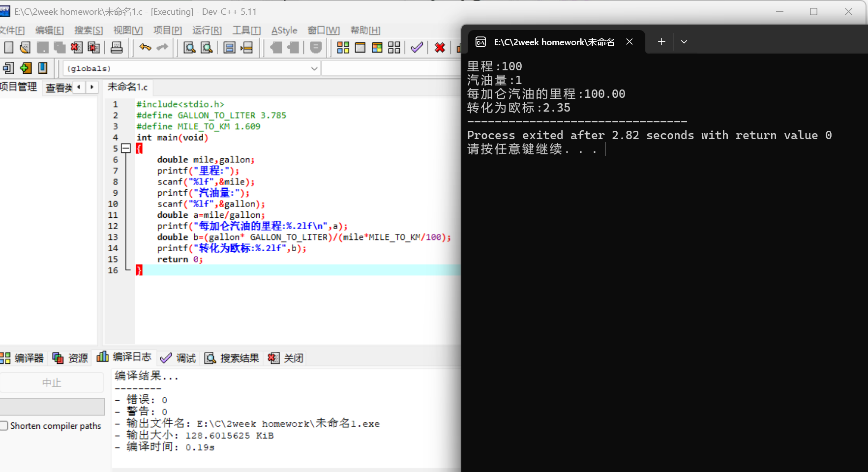Click the empty combo box right of (globals)
Viewport: 868px width, 472px height.
(x=391, y=68)
